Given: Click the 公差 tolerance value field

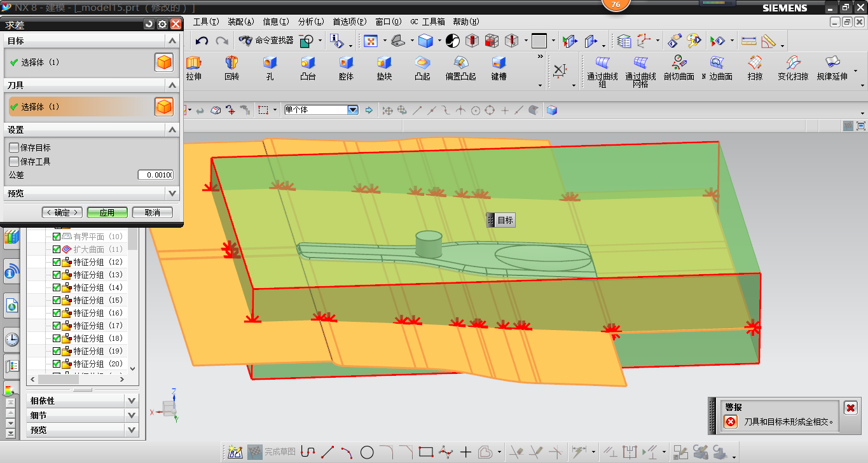Looking at the screenshot, I should [x=156, y=176].
